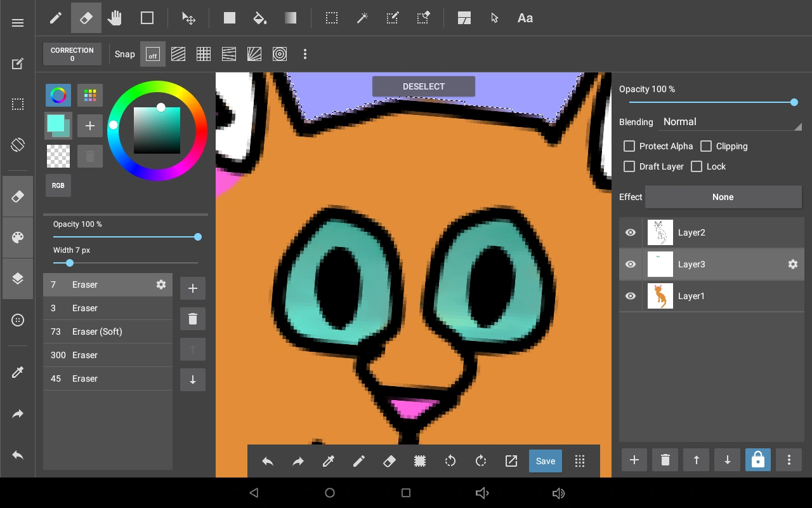The width and height of the screenshot is (812, 508).
Task: Click the eyedropper in bottom toolbar
Action: coord(329,462)
